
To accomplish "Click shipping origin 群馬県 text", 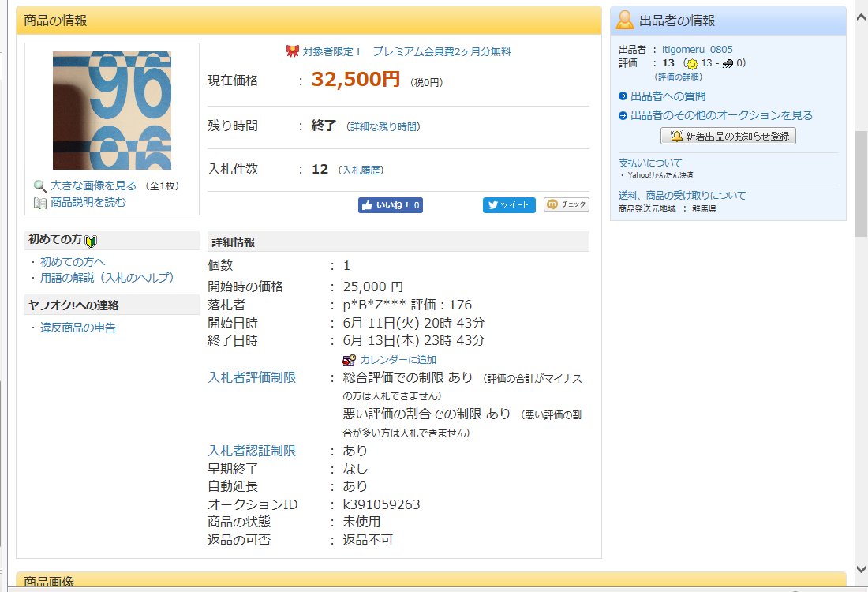I will [704, 209].
